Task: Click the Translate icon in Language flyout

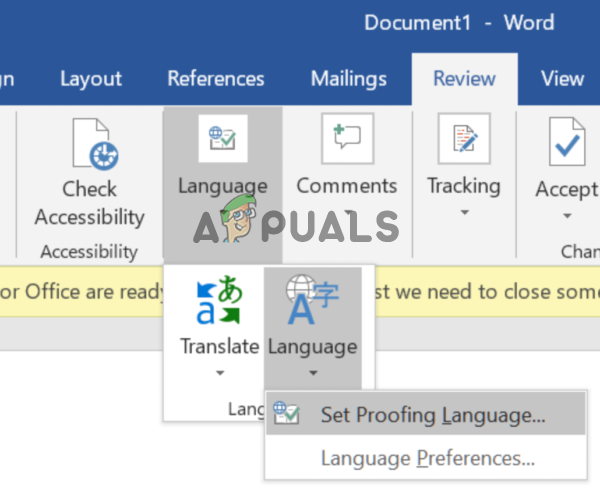Action: point(219,300)
